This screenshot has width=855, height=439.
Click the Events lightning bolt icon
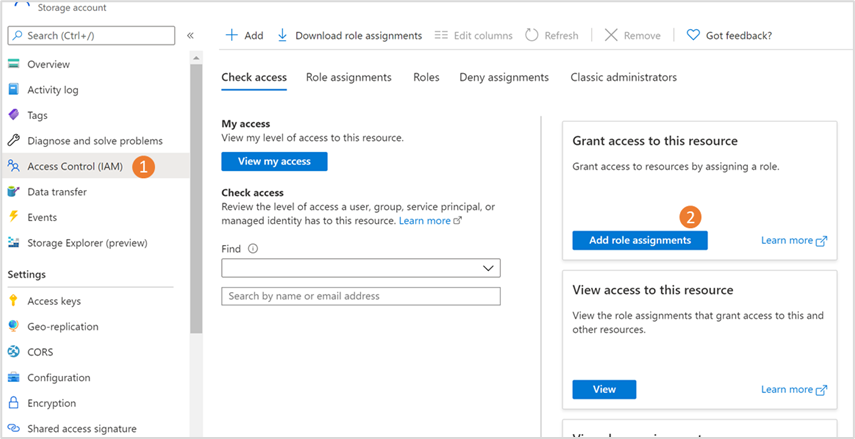[x=14, y=217]
